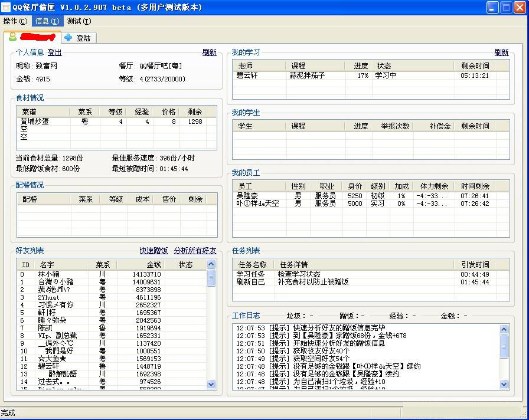Click 刷新 link in 个人信息 panel
This screenshot has width=529, height=420.
(209, 52)
